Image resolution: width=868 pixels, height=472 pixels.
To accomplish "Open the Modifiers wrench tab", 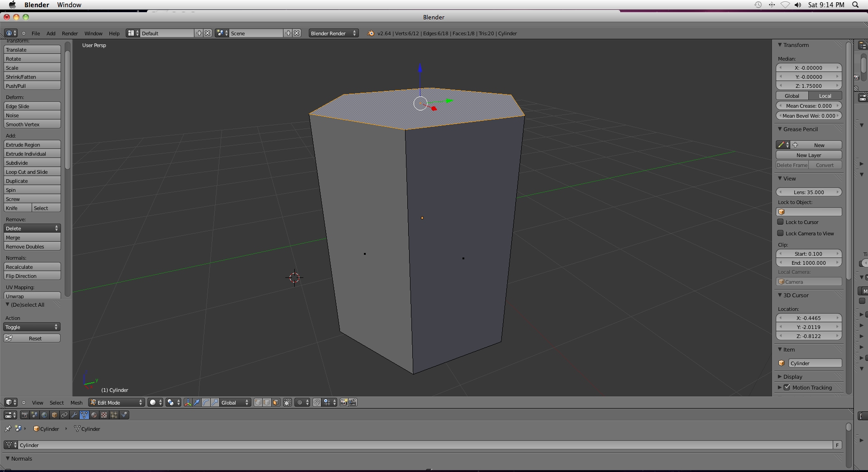I will pos(74,415).
